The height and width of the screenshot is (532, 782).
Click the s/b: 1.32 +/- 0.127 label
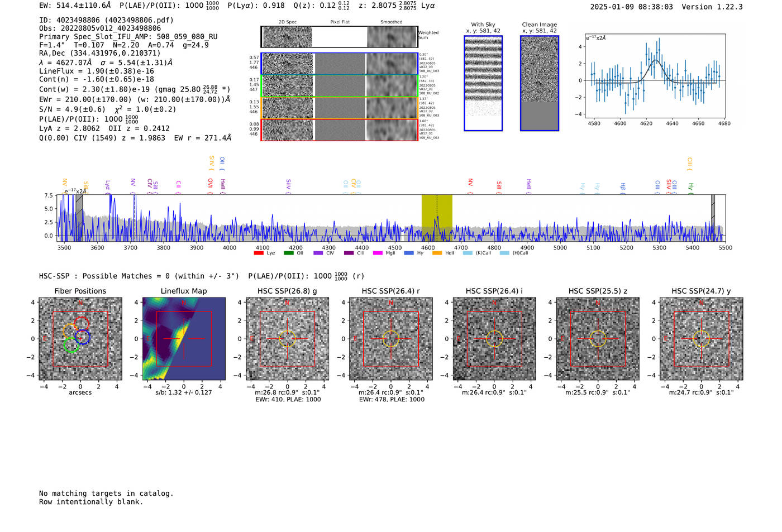click(184, 392)
